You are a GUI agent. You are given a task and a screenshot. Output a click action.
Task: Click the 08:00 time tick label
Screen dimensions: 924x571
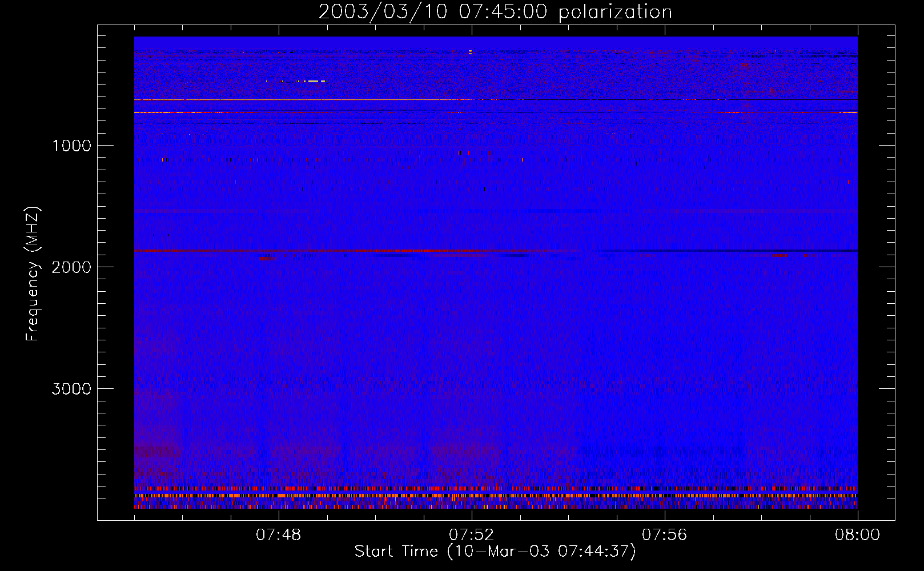tap(857, 535)
